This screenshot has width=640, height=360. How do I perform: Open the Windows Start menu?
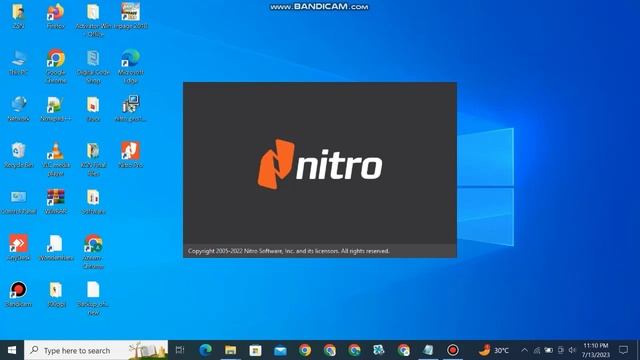pyautogui.click(x=12, y=350)
